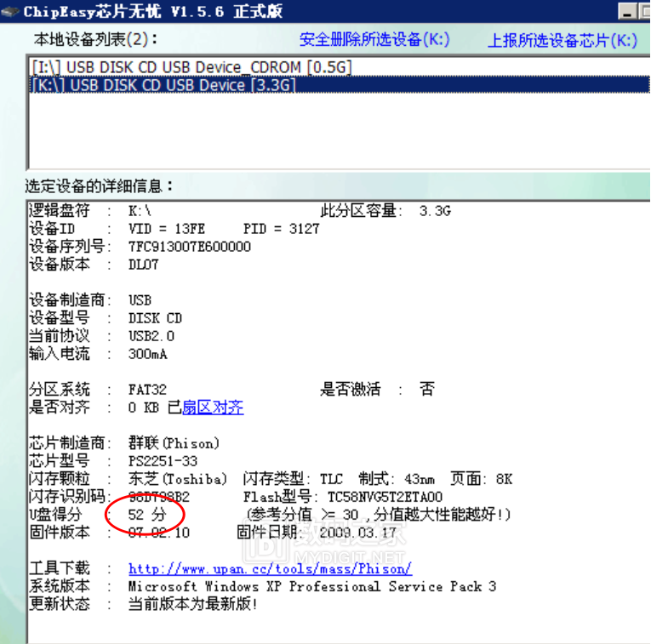Viewport: 651px width, 644px height.
Task: Click the 逻辑盘符 K:\ value
Action: click(x=140, y=211)
